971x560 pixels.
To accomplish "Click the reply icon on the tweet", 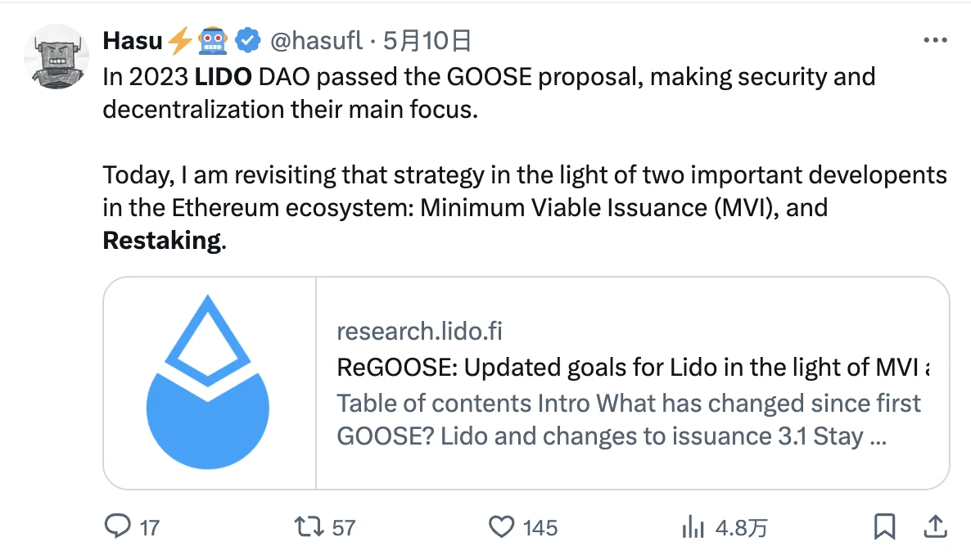I will [116, 528].
